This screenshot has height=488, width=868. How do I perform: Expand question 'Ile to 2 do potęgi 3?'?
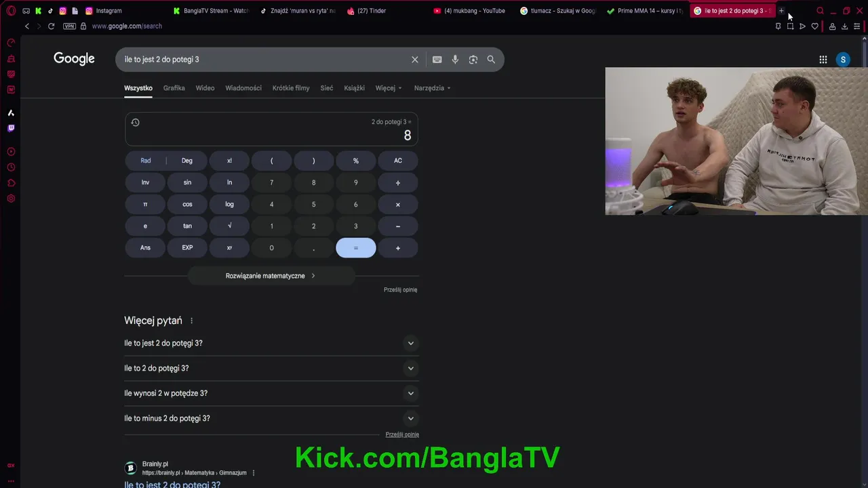point(271,368)
